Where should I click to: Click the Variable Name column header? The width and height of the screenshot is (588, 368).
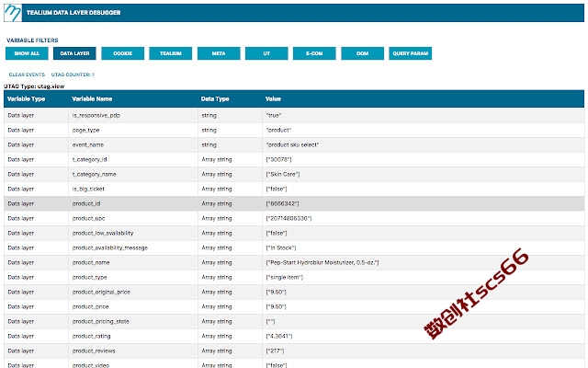(92, 98)
